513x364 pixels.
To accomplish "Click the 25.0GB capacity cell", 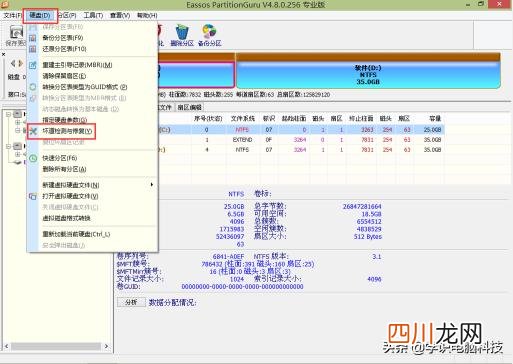I will point(432,130).
